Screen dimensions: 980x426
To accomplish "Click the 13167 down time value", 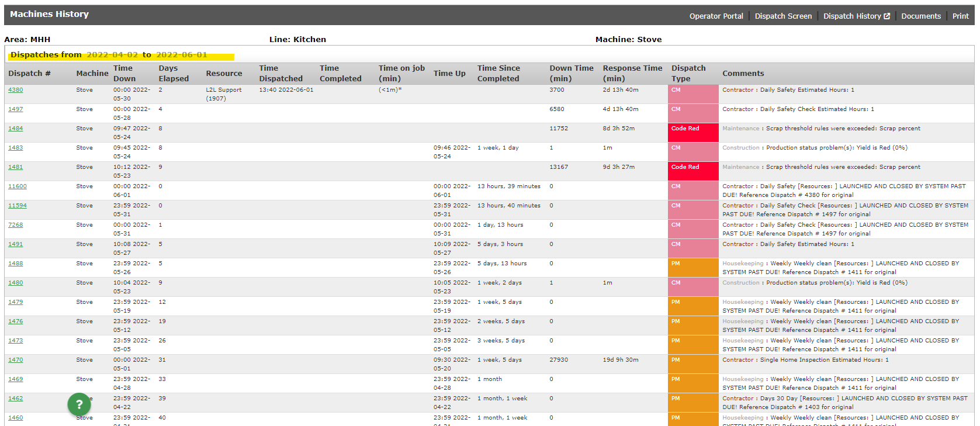I will 559,167.
